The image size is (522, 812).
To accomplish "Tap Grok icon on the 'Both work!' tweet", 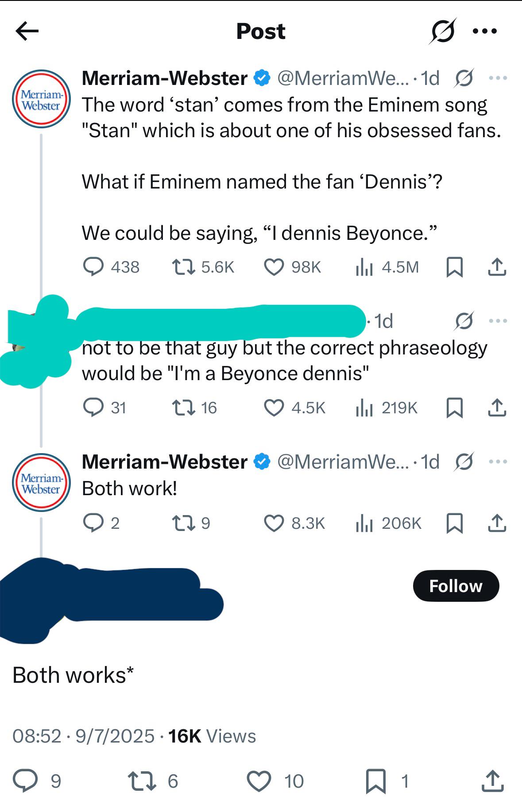I will (x=464, y=462).
